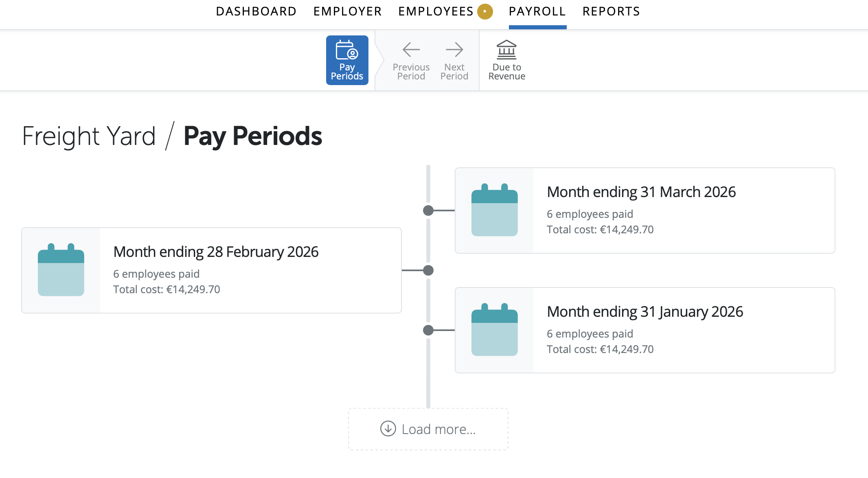Click the Load more button
The width and height of the screenshot is (868, 478).
(x=428, y=429)
